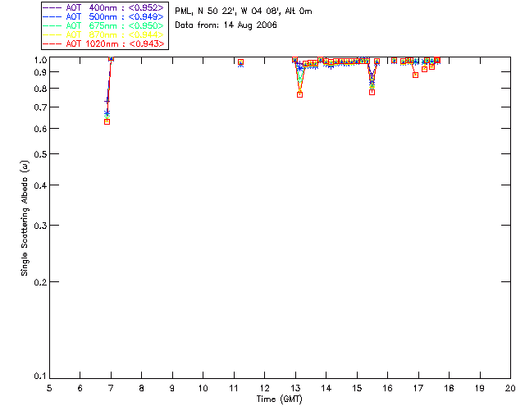
Task: Click x-axis tick label 11
Action: coord(234,388)
